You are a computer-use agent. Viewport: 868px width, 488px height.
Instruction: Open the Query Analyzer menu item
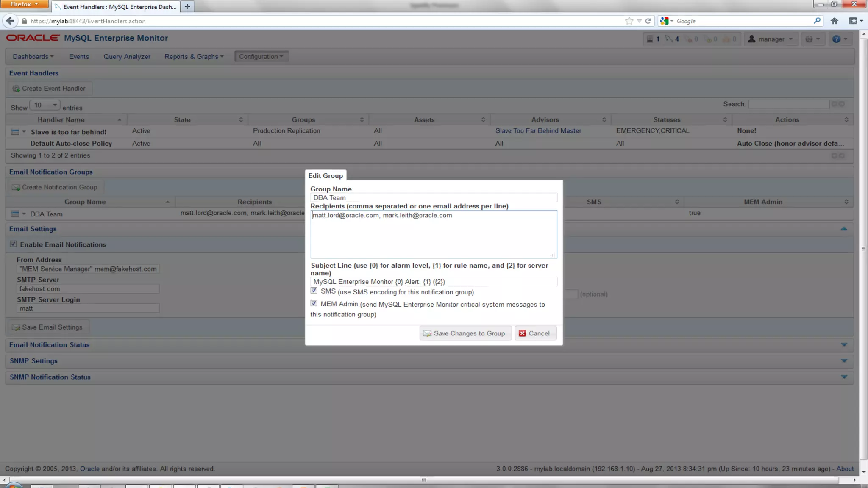[127, 56]
